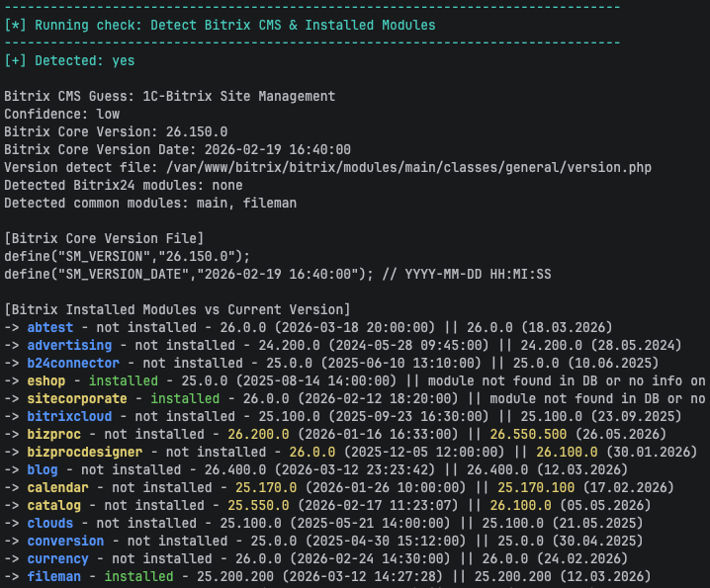Click 'Detected common modules: main, fileman'

(150, 203)
